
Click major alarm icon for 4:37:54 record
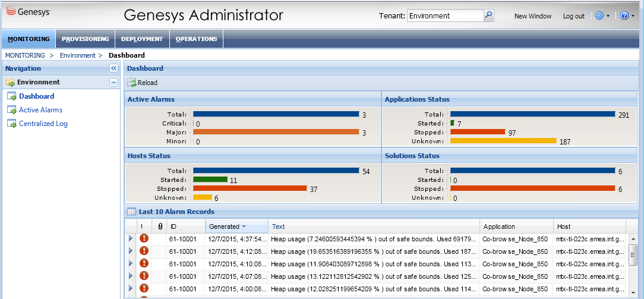pos(144,238)
